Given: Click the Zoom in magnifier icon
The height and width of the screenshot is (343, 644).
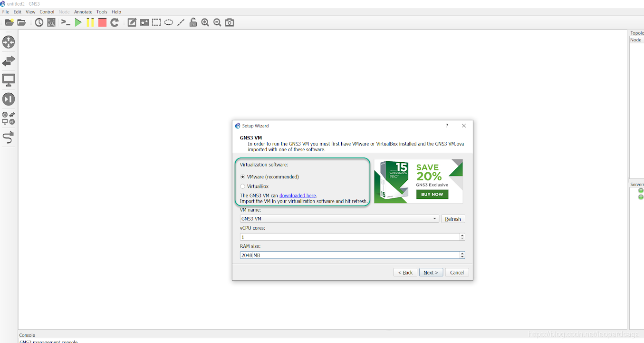Looking at the screenshot, I should point(205,22).
